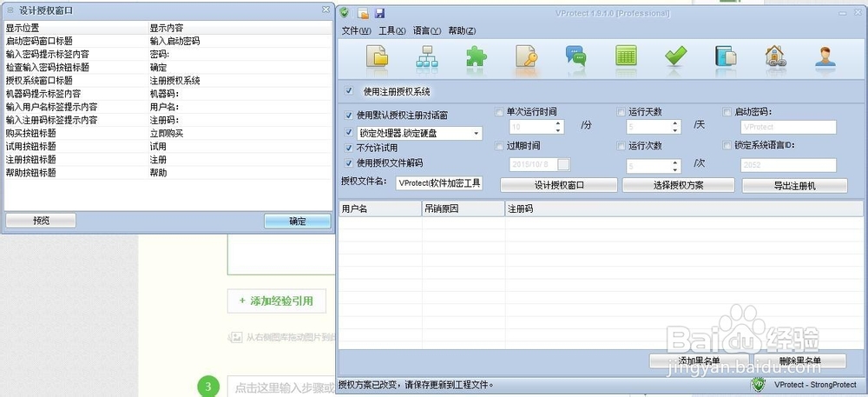Screen dimensions: 868x397
Task: Click the 添加黑名单 button
Action: pyautogui.click(x=699, y=361)
